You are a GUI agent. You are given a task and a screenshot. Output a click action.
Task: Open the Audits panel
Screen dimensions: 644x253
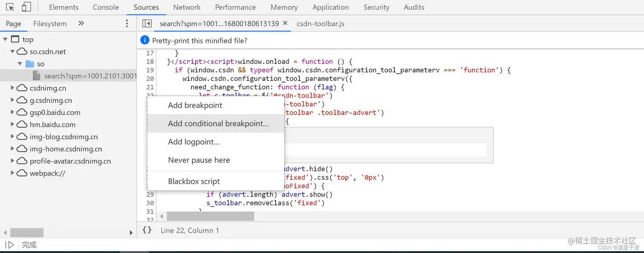pos(414,7)
